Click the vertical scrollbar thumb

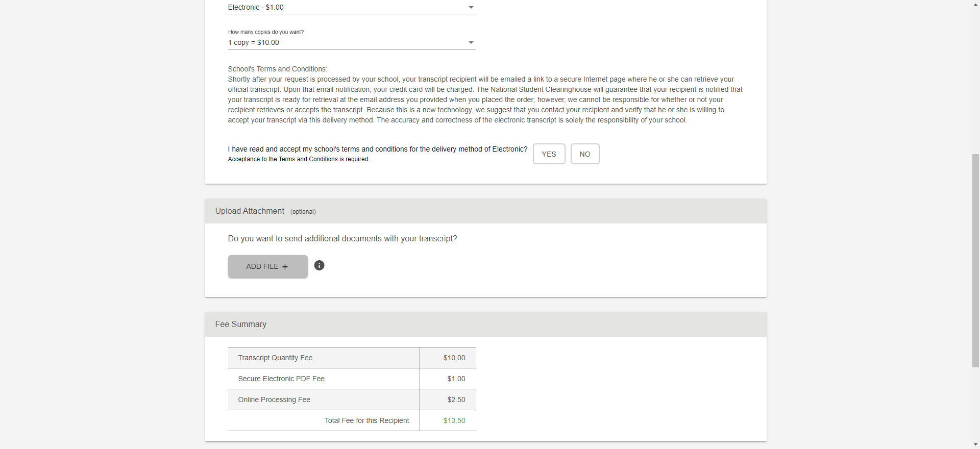click(x=975, y=260)
